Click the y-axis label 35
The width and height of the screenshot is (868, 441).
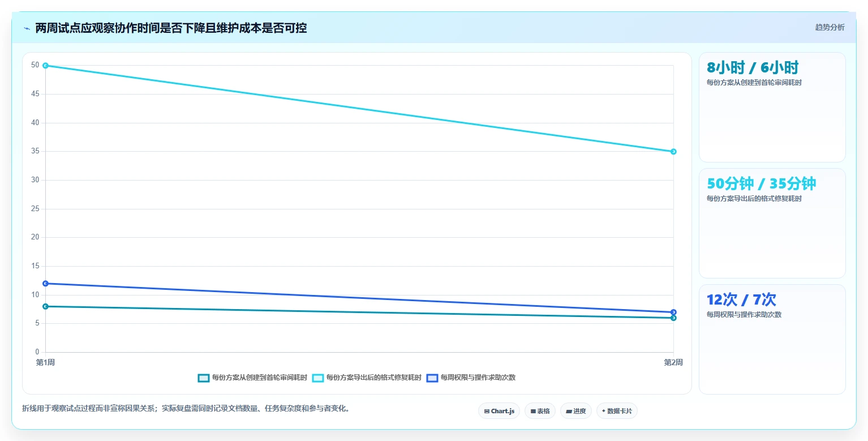tap(35, 151)
